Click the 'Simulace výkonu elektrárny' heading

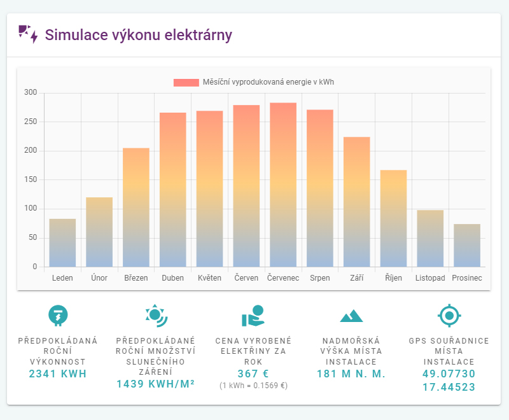(139, 34)
